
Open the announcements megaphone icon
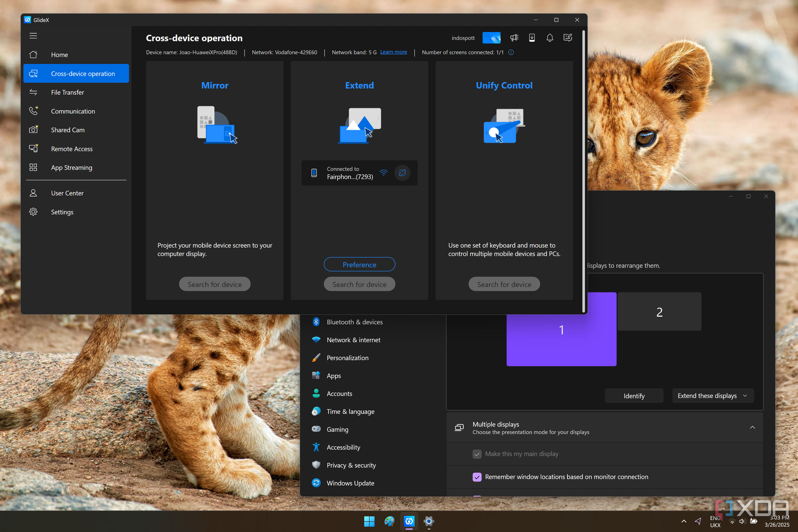tap(514, 38)
